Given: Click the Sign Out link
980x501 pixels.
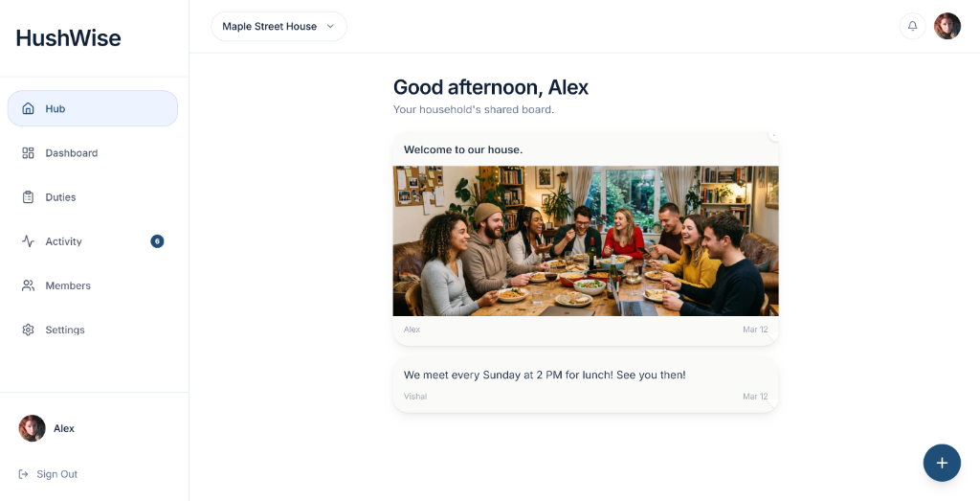Looking at the screenshot, I should 56,474.
